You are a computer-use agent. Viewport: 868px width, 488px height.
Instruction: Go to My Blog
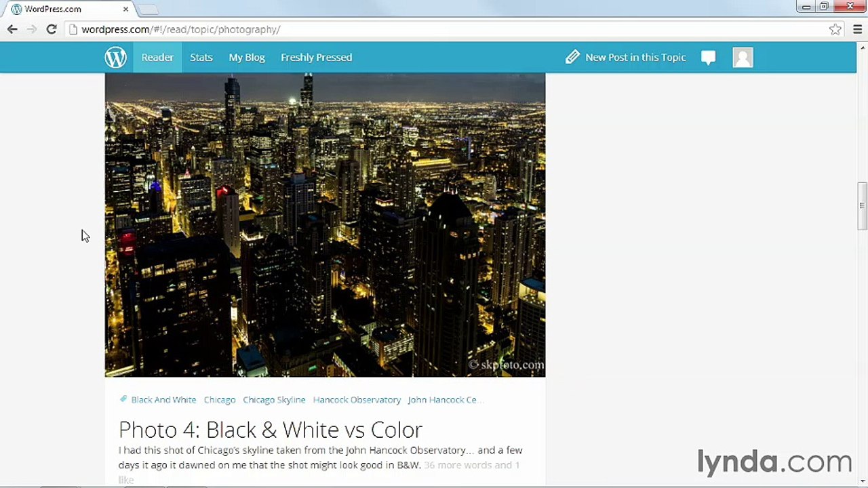(247, 58)
